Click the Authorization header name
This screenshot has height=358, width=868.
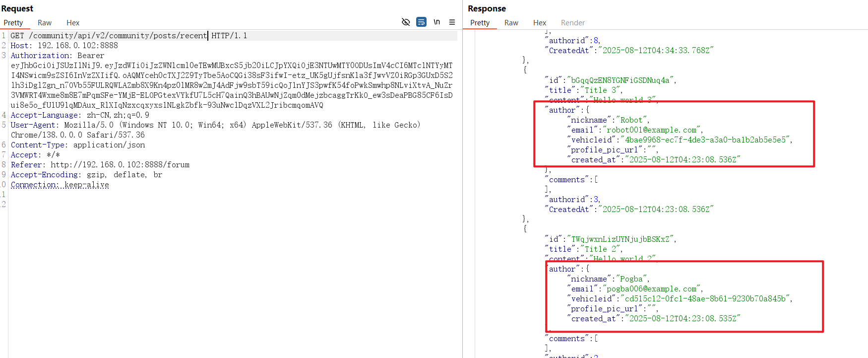click(40, 56)
